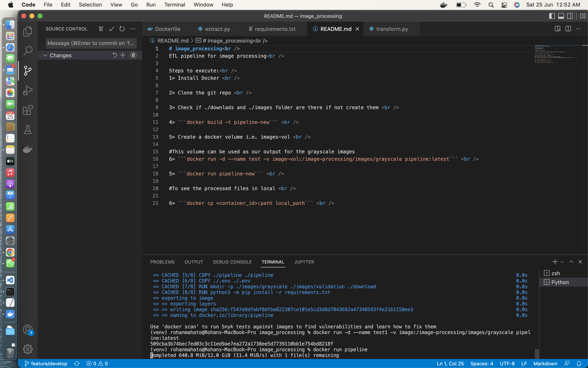
Task: Open the Terminal menu in menu bar
Action: pyautogui.click(x=174, y=5)
